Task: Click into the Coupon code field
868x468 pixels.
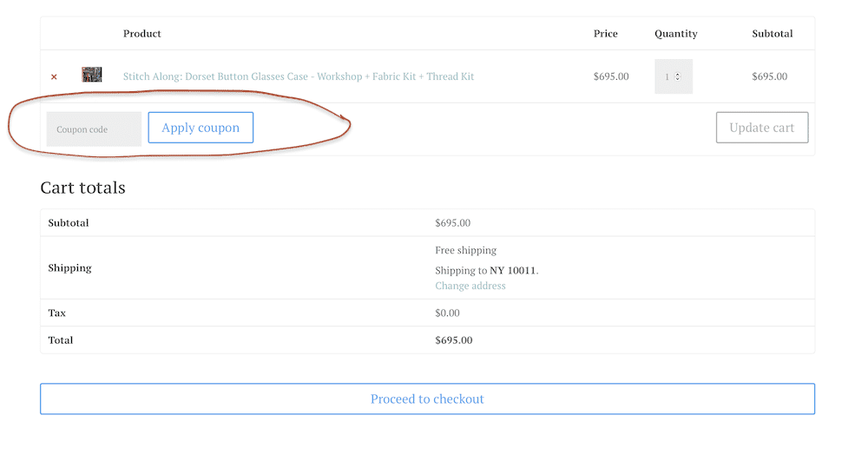Action: pos(94,129)
